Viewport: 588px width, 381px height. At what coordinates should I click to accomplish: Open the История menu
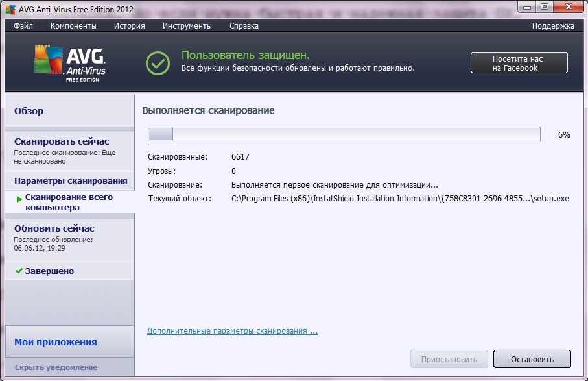click(129, 26)
